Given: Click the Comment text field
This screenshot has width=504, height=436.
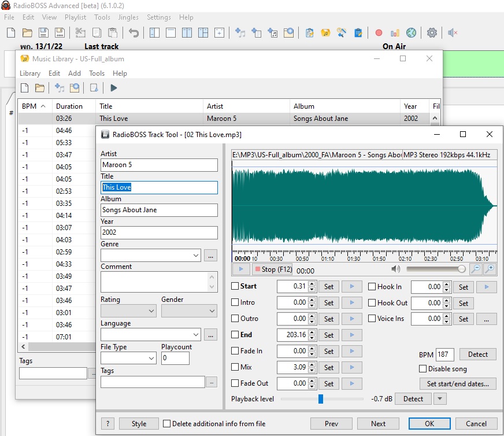Looking at the screenshot, I should click(x=154, y=282).
